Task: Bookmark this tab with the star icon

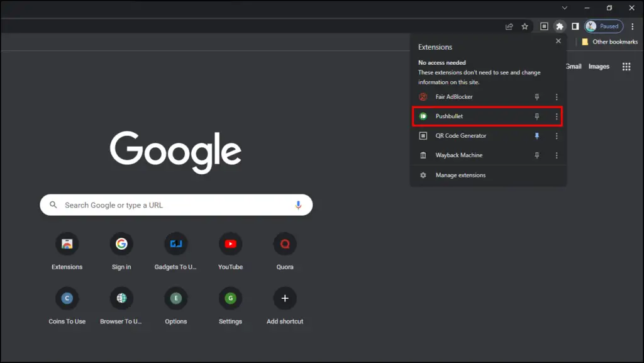Action: coord(525,26)
